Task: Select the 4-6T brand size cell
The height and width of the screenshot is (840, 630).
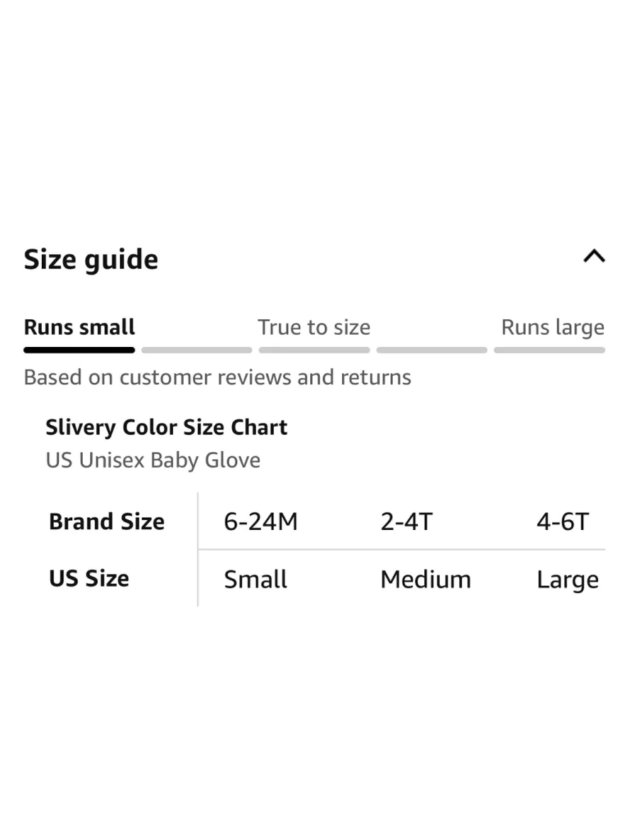Action: point(563,522)
